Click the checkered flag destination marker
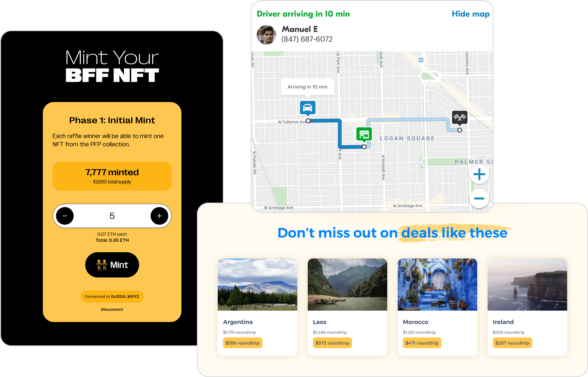 coord(460,118)
